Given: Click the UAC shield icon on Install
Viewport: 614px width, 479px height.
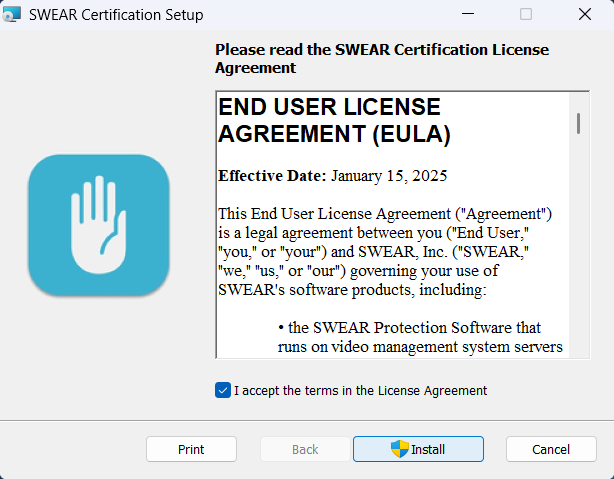Looking at the screenshot, I should point(400,449).
